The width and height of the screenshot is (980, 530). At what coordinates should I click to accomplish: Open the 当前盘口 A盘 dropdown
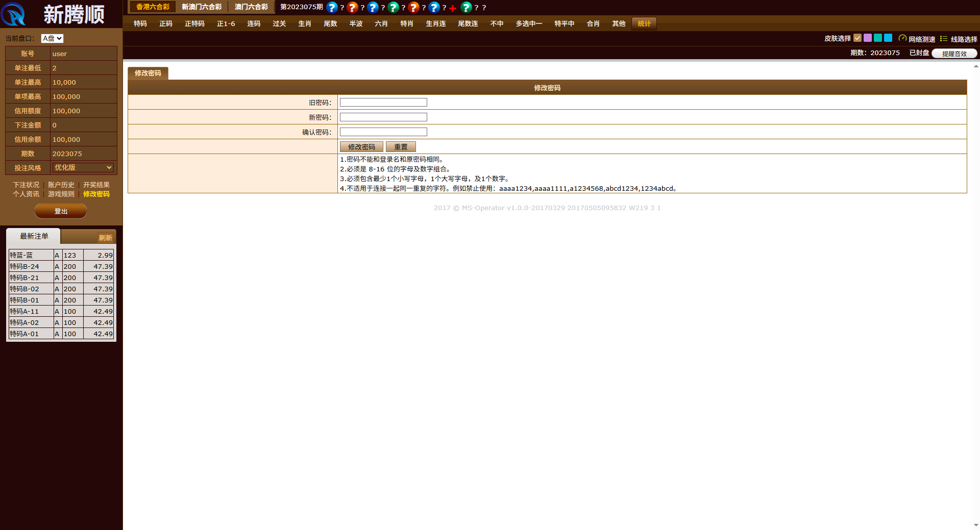52,38
